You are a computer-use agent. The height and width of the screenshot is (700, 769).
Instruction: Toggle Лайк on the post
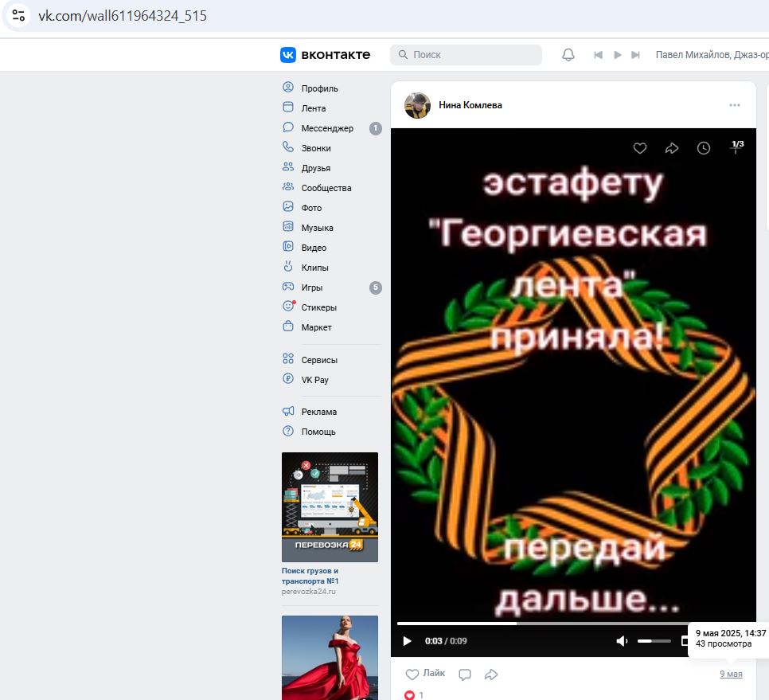(425, 674)
